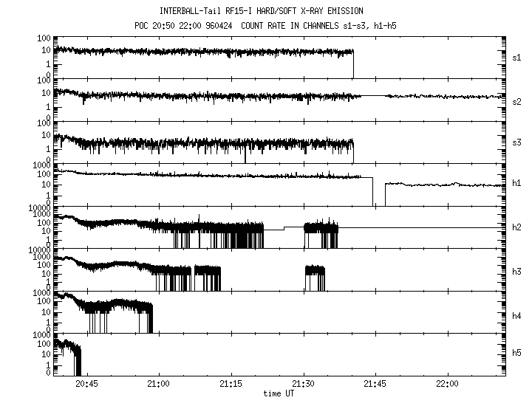Click the s2 channel label
532x406 pixels.
517,101
